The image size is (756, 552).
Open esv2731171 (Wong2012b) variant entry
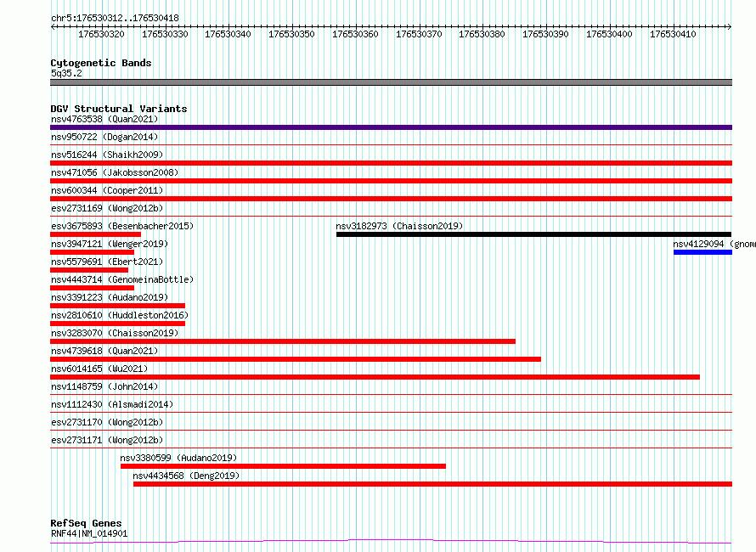point(107,440)
